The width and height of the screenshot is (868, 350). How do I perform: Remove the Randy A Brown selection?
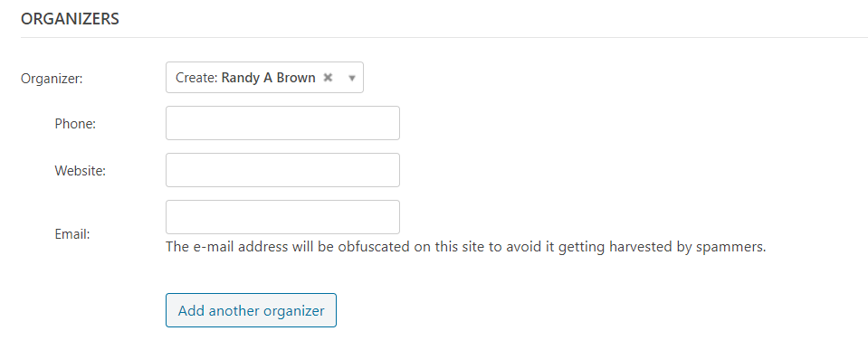(x=328, y=78)
